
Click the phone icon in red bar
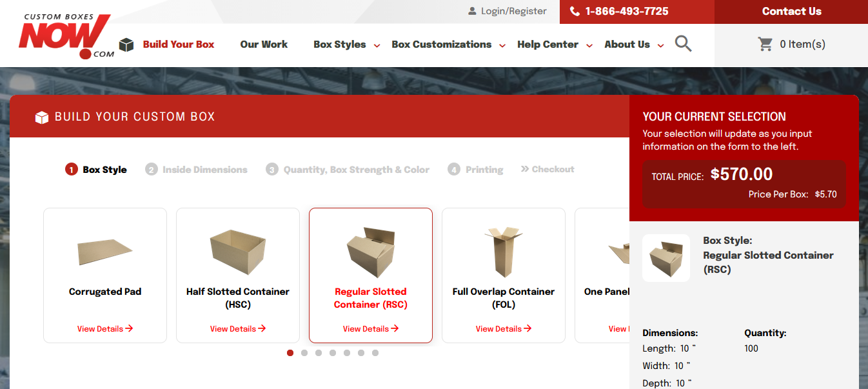click(x=575, y=12)
